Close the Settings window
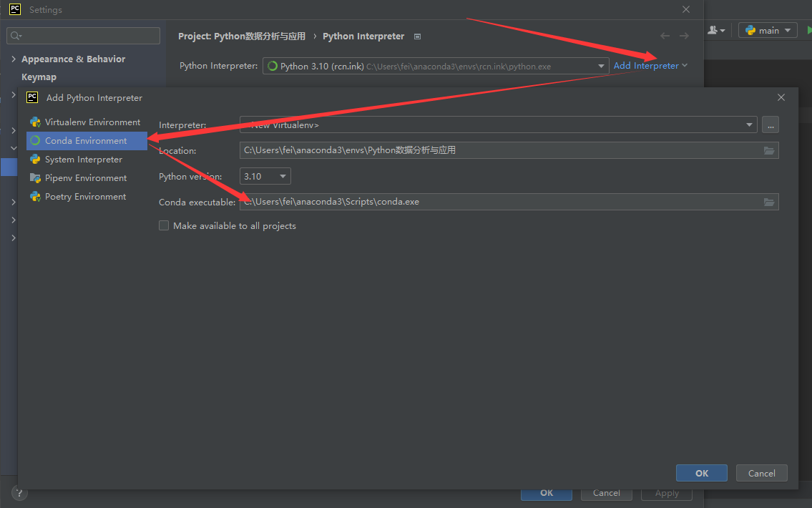 685,9
